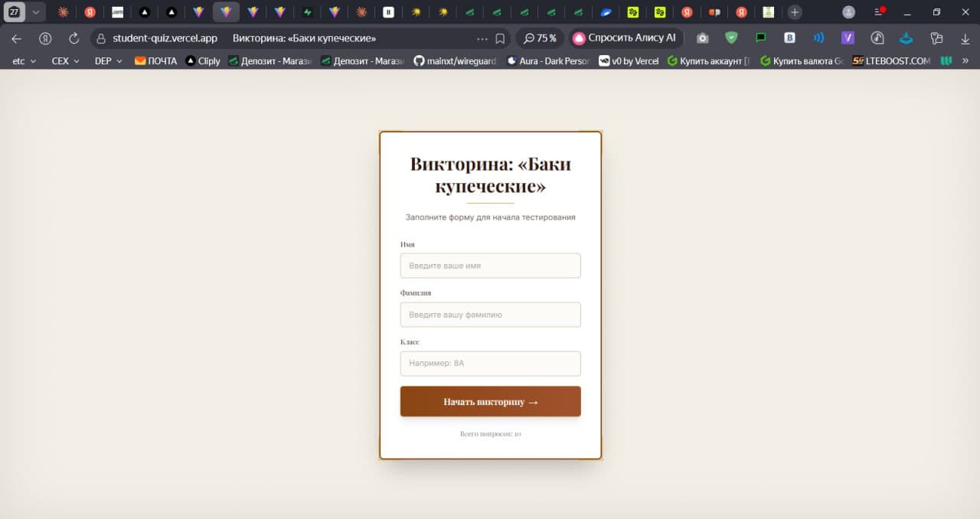
Task: Bookmark the page via the flag icon
Action: (500, 38)
